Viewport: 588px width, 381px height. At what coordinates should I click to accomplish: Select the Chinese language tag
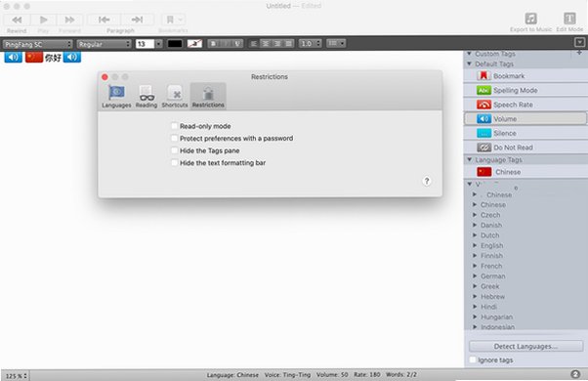(525, 172)
